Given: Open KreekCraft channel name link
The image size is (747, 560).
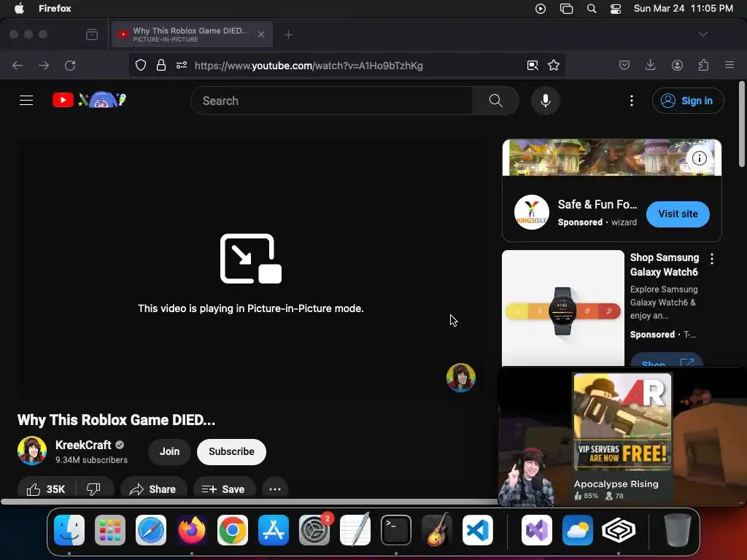Looking at the screenshot, I should 83,445.
